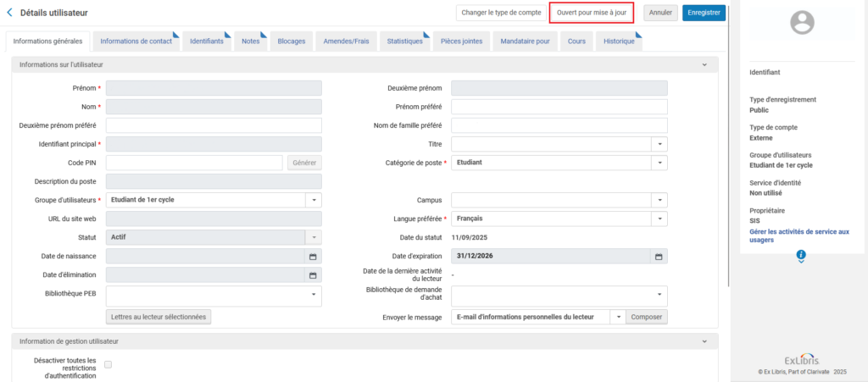The image size is (868, 382).
Task: Click the user avatar icon
Action: point(801,23)
